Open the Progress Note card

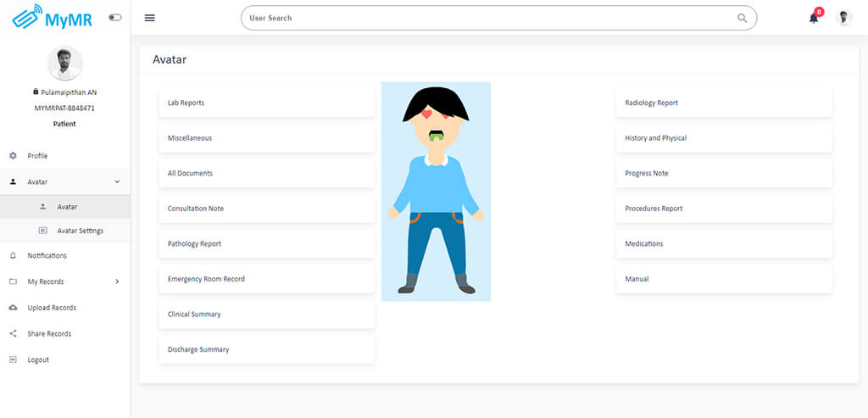(724, 173)
